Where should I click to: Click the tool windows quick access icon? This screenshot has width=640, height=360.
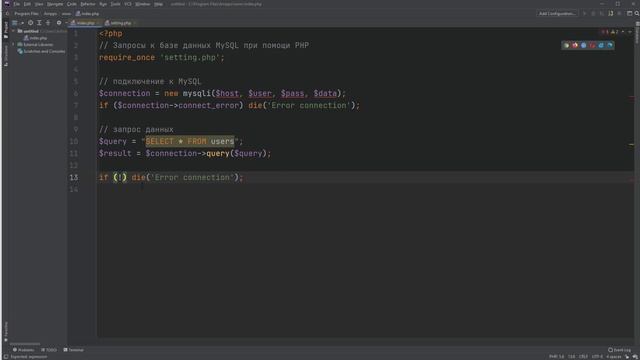[6, 357]
